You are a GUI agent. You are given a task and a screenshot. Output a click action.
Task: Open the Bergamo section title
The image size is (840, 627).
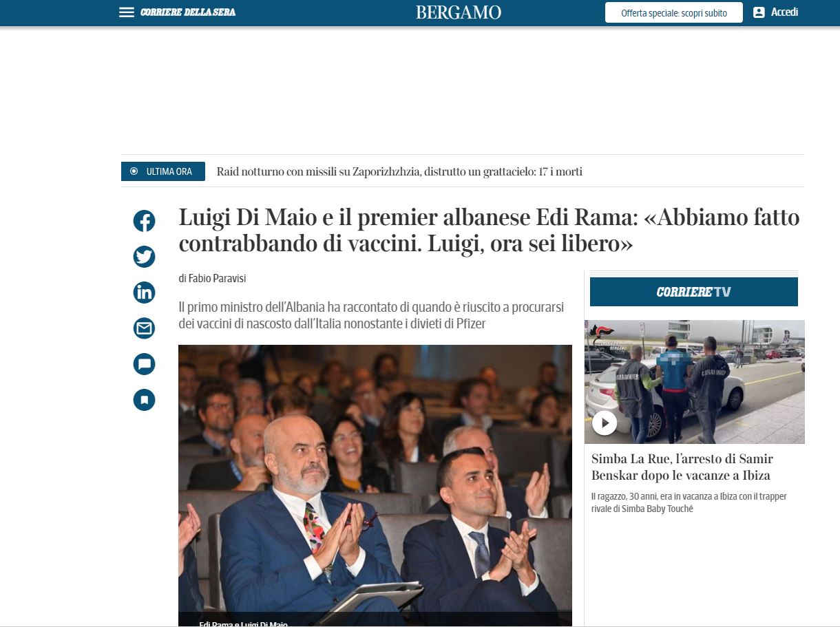click(x=459, y=12)
